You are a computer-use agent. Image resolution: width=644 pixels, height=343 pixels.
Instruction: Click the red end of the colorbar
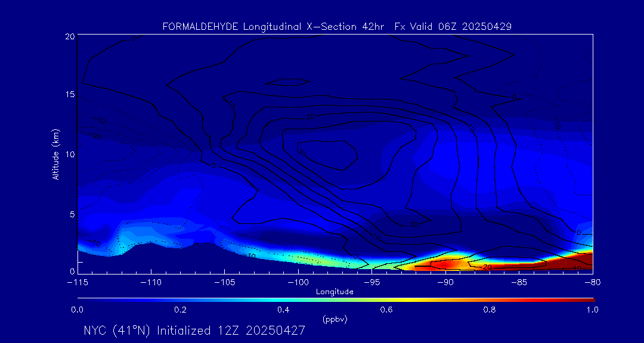point(587,300)
